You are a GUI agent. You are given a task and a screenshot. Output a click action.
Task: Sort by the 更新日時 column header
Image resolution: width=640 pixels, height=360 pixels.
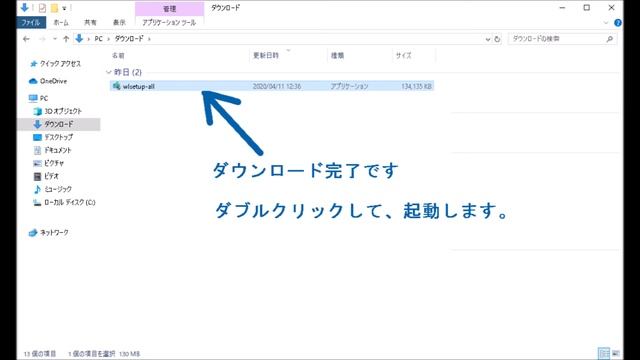pyautogui.click(x=266, y=56)
